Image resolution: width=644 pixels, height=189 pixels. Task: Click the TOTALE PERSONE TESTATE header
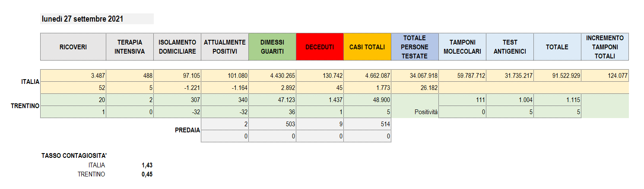tap(415, 47)
